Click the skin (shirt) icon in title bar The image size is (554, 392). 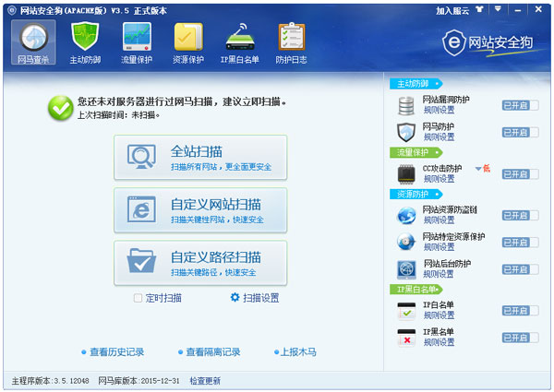point(479,9)
